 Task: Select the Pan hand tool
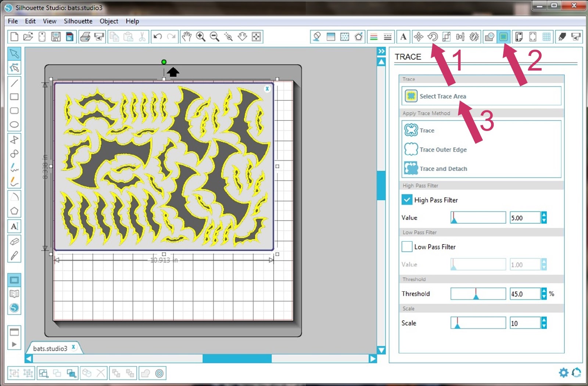[x=187, y=37]
